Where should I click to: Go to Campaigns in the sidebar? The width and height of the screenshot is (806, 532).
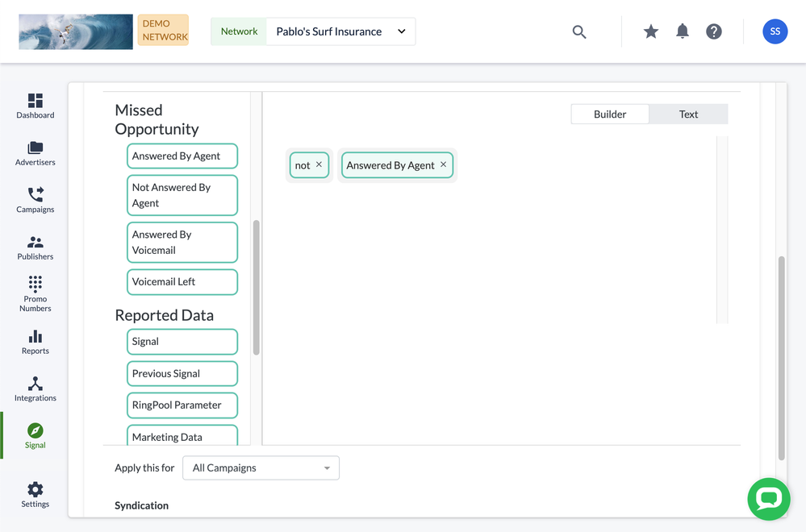click(x=35, y=200)
